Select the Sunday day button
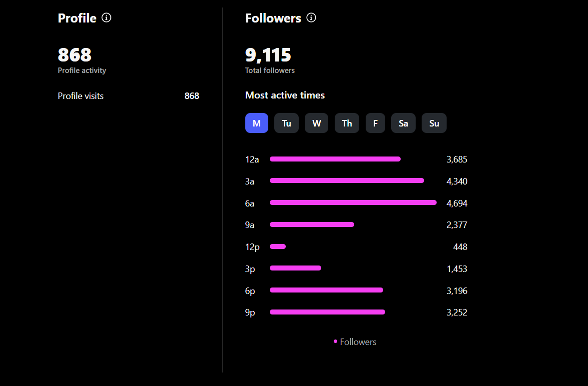 tap(434, 123)
